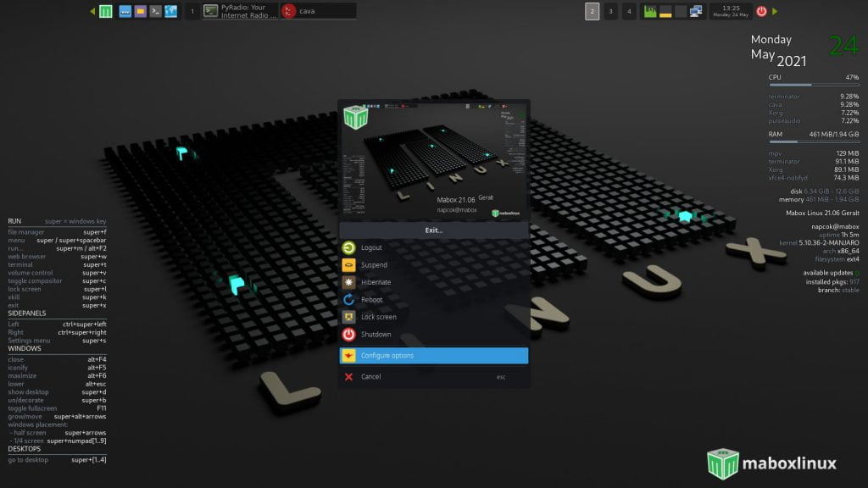Click the clock showing 13:25

731,11
